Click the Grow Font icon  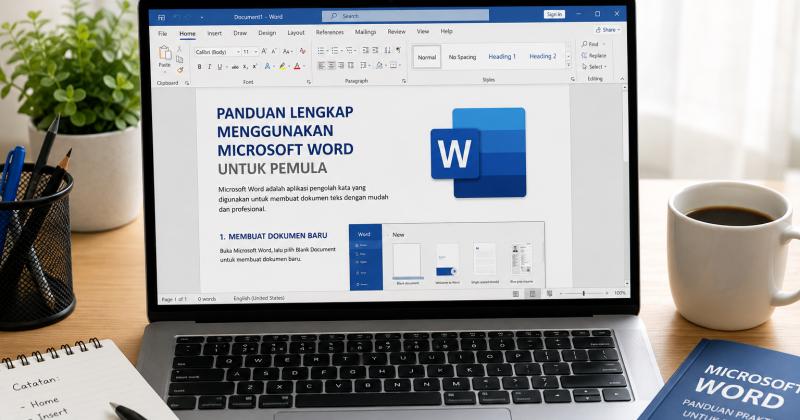pyautogui.click(x=264, y=52)
